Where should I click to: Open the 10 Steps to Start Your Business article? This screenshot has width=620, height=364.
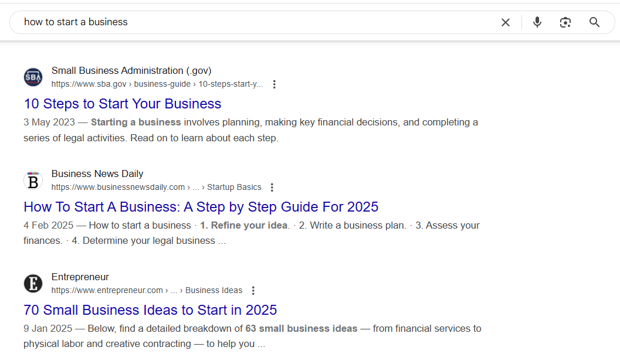[122, 104]
